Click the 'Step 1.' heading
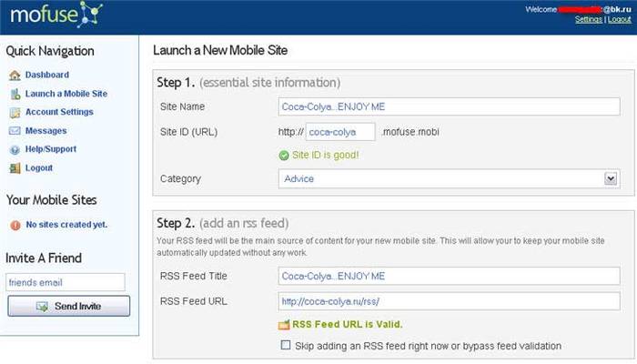637x364 pixels. [176, 83]
